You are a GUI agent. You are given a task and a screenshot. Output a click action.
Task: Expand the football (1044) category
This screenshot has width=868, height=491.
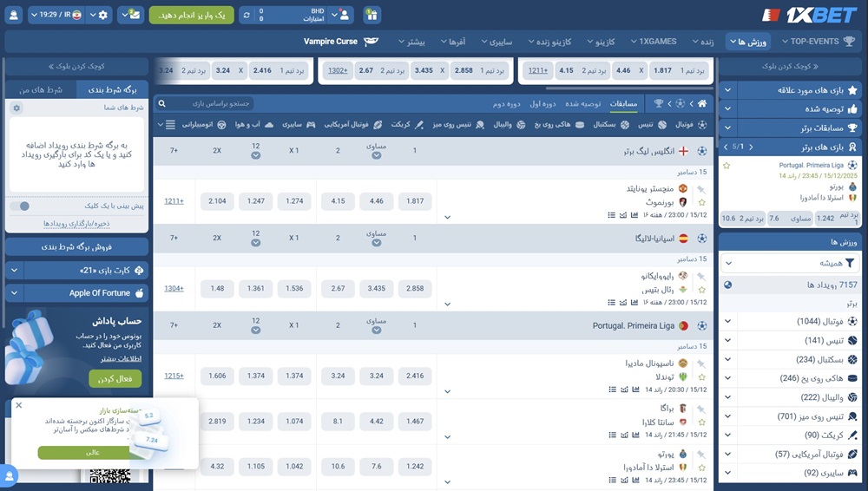click(728, 321)
